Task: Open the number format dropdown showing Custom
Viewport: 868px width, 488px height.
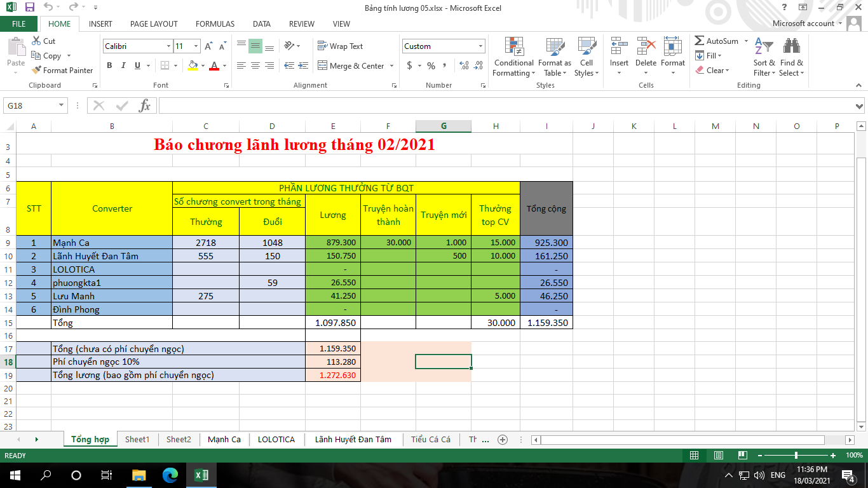Action: pos(480,46)
